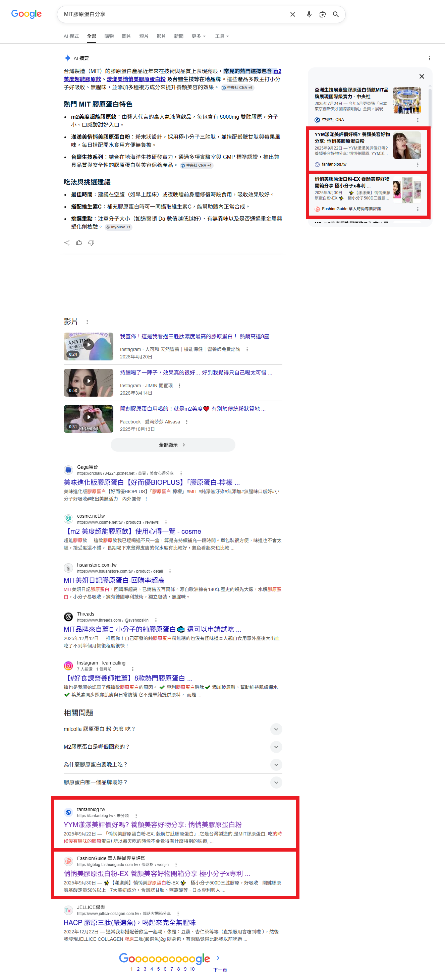Play the 0:58 JIMIN video thumbnail
The image size is (445, 980).
point(88,382)
